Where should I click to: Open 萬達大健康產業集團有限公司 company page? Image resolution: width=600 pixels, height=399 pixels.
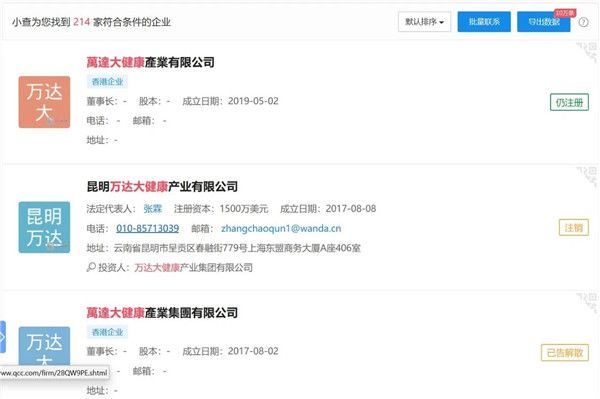162,313
